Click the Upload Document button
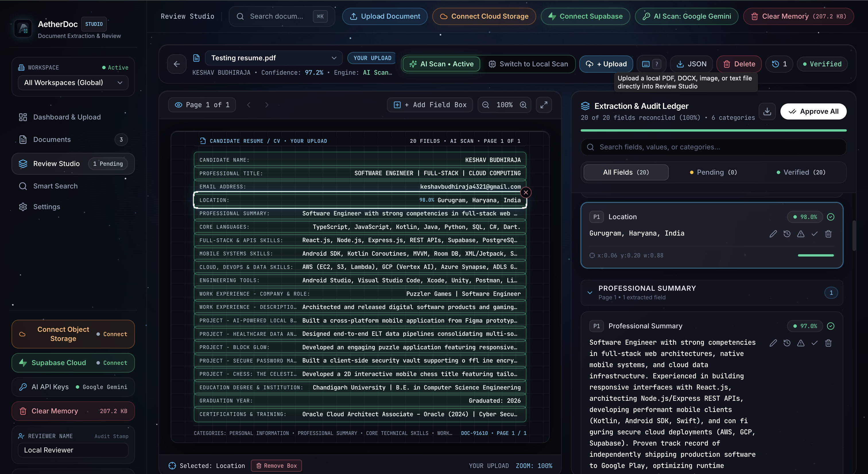 (385, 16)
